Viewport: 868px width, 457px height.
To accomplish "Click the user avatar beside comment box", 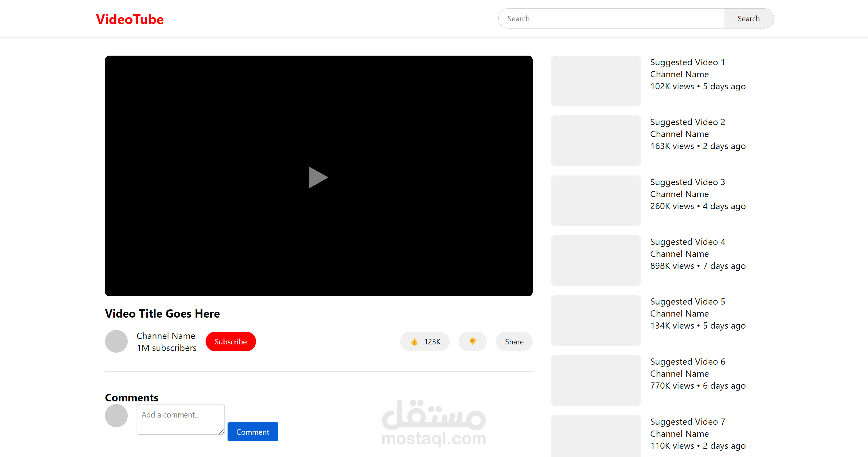I will 116,415.
